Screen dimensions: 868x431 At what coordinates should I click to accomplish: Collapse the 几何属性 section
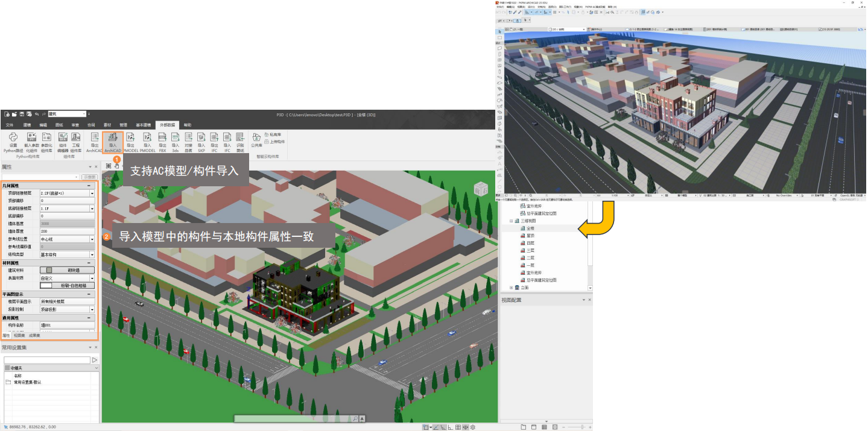coord(89,186)
